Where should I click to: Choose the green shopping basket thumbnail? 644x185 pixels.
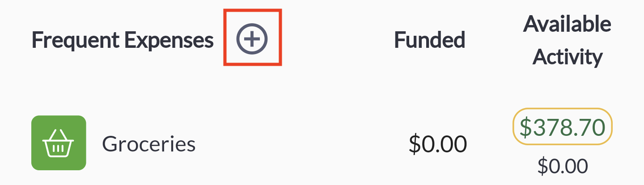59,143
